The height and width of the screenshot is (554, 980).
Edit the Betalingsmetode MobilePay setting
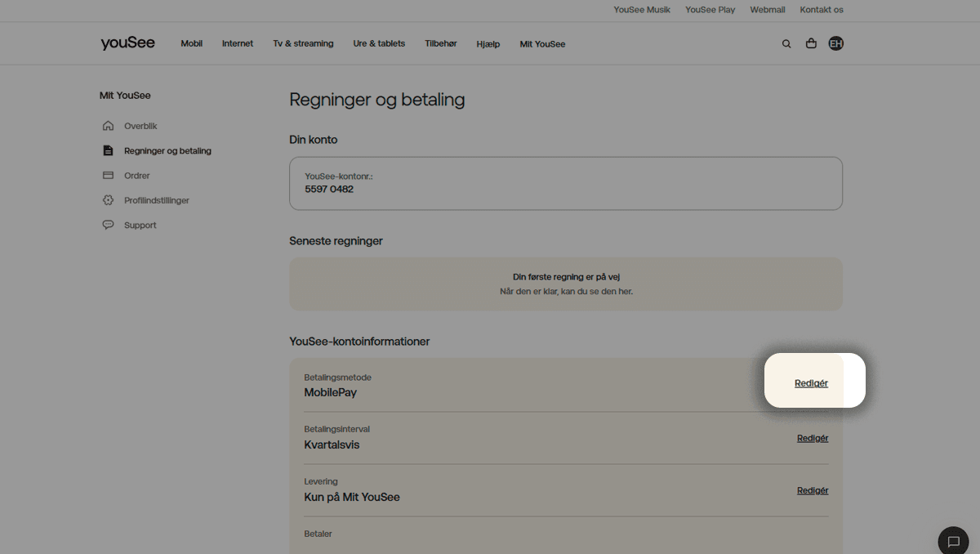[x=811, y=383]
